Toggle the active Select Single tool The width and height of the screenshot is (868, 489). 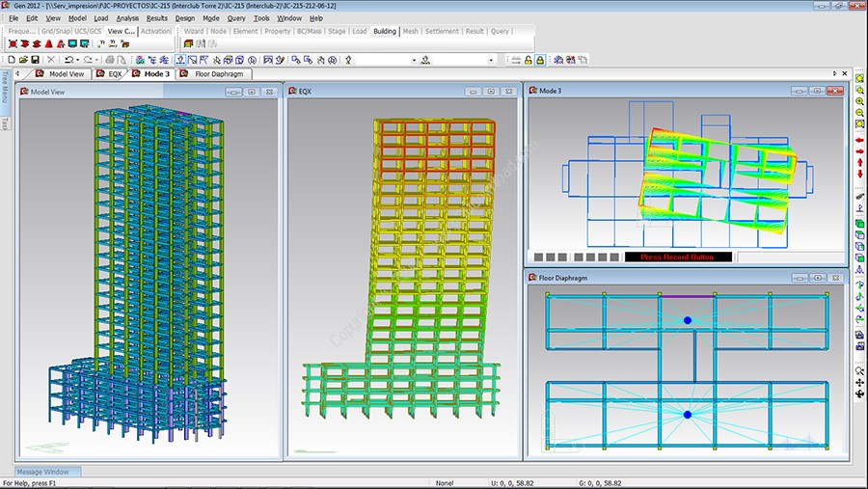[181, 60]
